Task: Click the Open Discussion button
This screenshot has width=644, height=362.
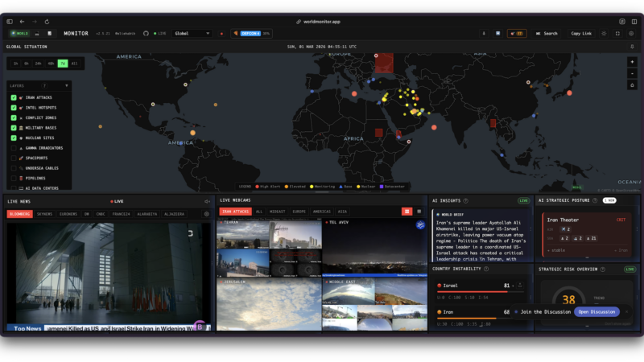Action: pyautogui.click(x=597, y=311)
